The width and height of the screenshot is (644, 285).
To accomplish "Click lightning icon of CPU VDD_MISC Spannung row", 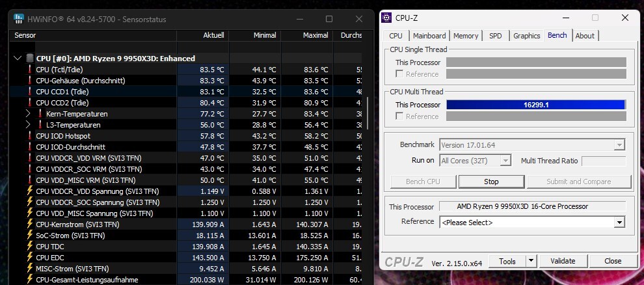I will click(x=29, y=213).
